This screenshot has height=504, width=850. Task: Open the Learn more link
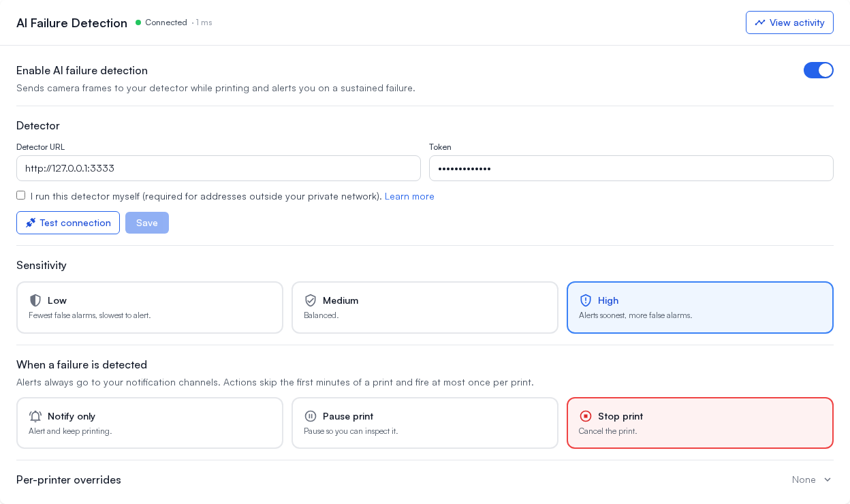[409, 196]
